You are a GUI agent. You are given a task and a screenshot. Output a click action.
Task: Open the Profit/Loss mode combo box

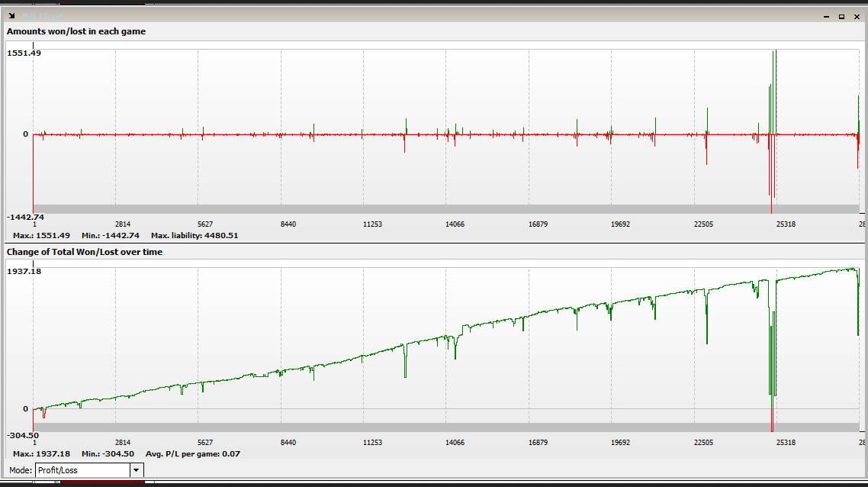click(82, 470)
